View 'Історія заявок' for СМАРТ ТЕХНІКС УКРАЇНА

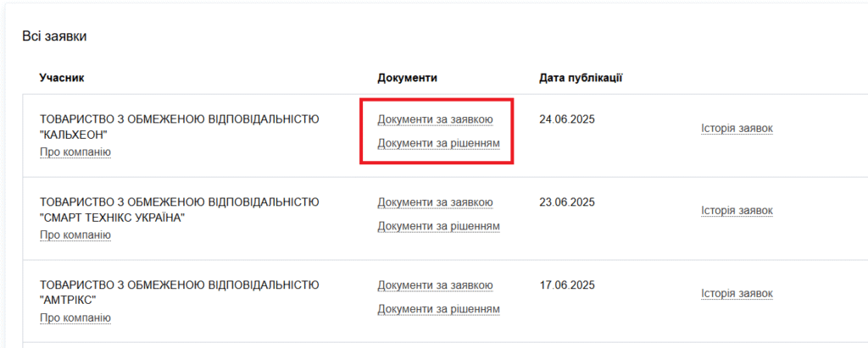pyautogui.click(x=737, y=211)
